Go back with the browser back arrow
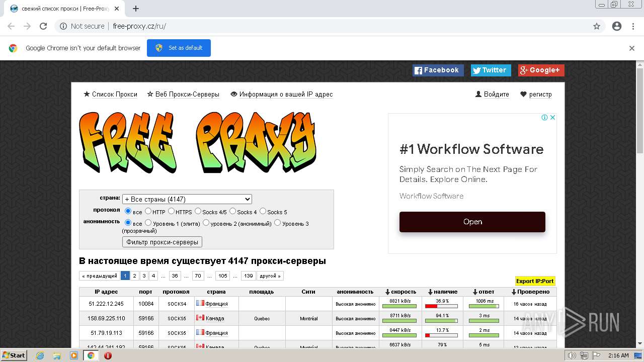The image size is (644, 362). (11, 26)
